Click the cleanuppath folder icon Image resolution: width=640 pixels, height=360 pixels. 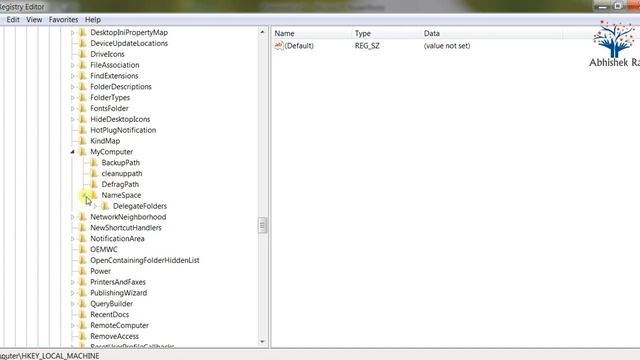pos(94,173)
